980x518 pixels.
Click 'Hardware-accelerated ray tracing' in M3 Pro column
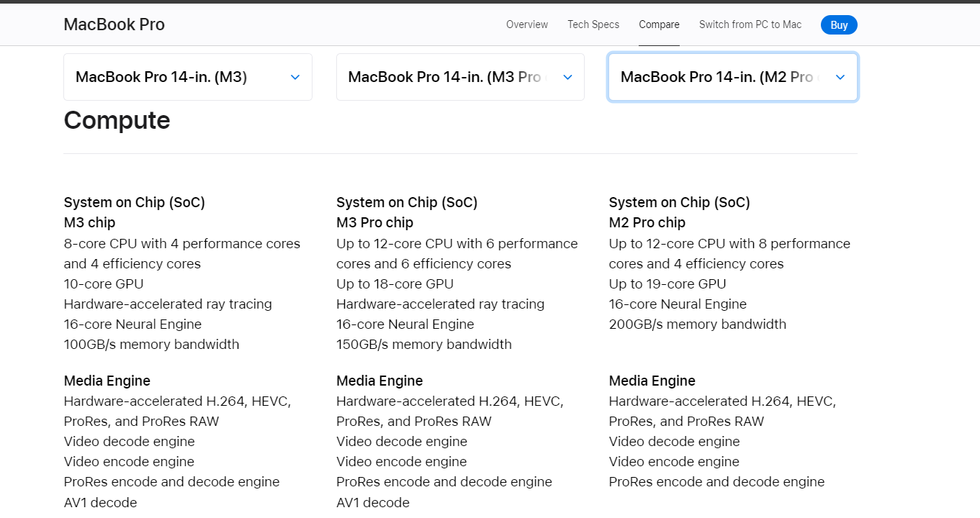click(441, 304)
